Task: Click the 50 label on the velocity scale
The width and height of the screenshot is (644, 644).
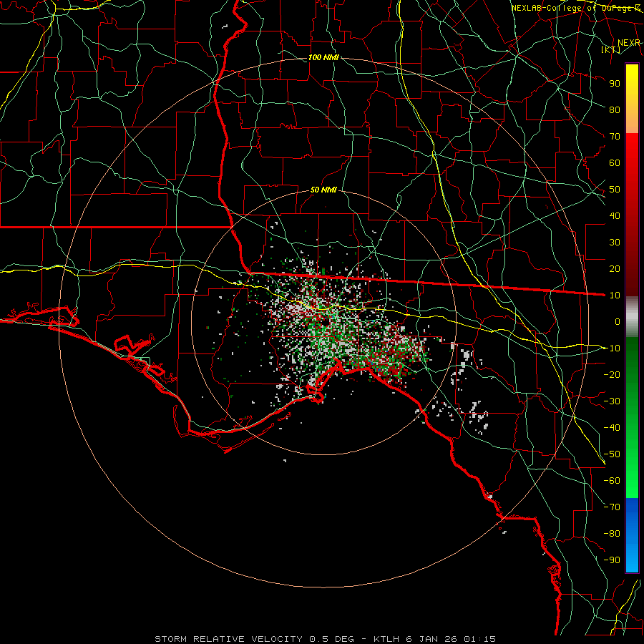Action: click(x=615, y=190)
